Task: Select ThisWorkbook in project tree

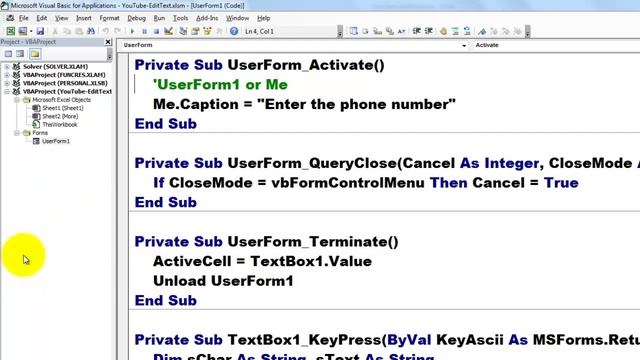Action: click(60, 124)
